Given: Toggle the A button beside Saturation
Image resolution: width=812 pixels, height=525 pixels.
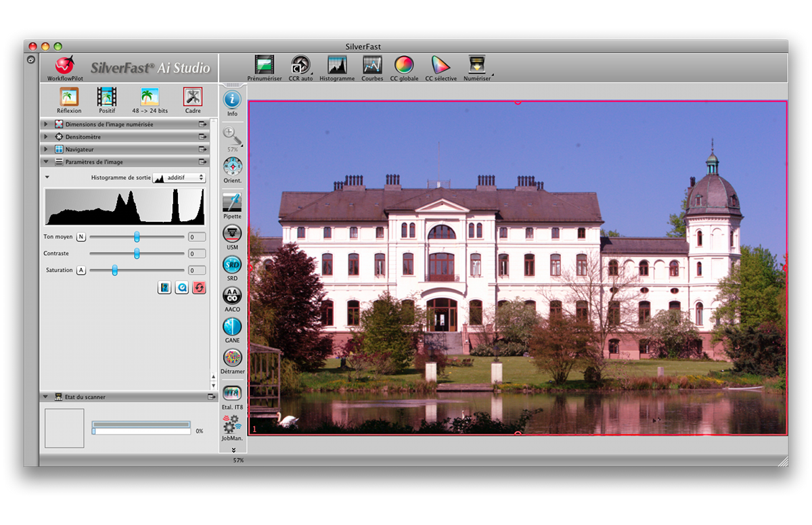Looking at the screenshot, I should (x=81, y=270).
